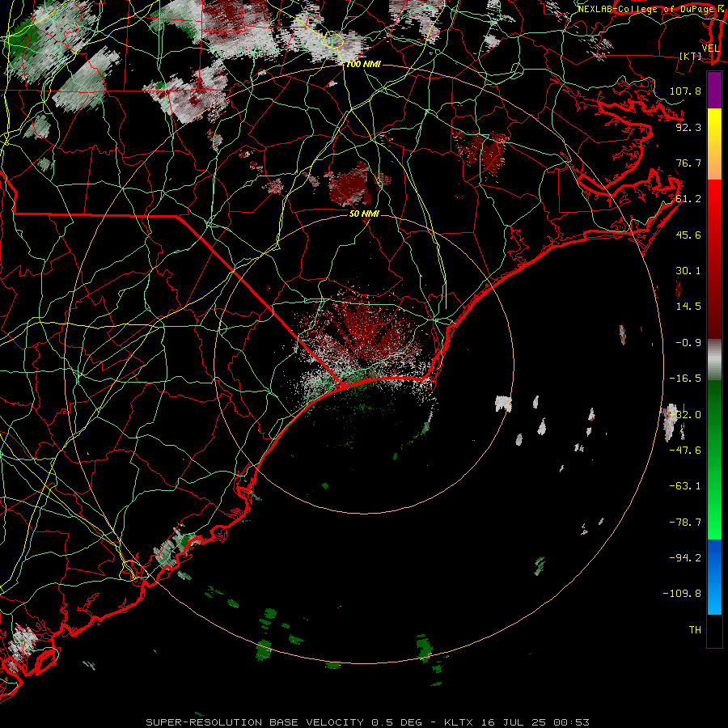Screen dimensions: 728x728
Task: Click the -47.6 velocity legend value
Action: (x=685, y=451)
